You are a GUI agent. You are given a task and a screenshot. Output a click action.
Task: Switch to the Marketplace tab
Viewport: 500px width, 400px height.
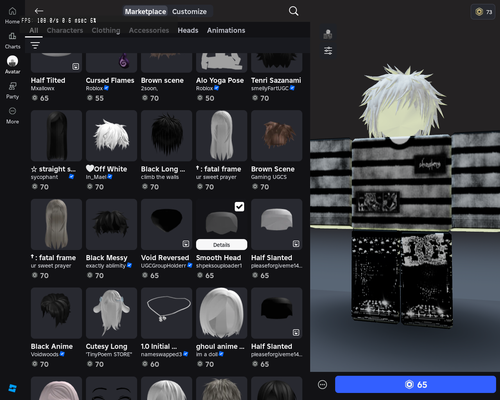coord(145,12)
